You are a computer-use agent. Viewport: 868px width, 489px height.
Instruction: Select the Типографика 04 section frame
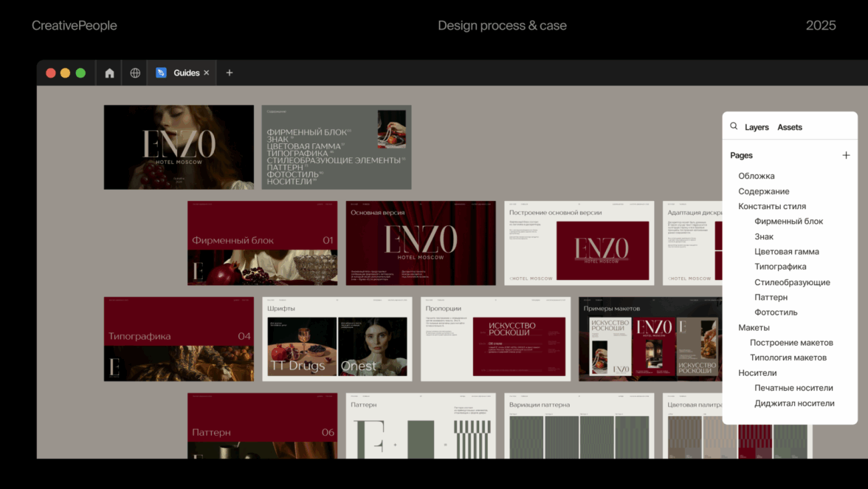tap(179, 339)
